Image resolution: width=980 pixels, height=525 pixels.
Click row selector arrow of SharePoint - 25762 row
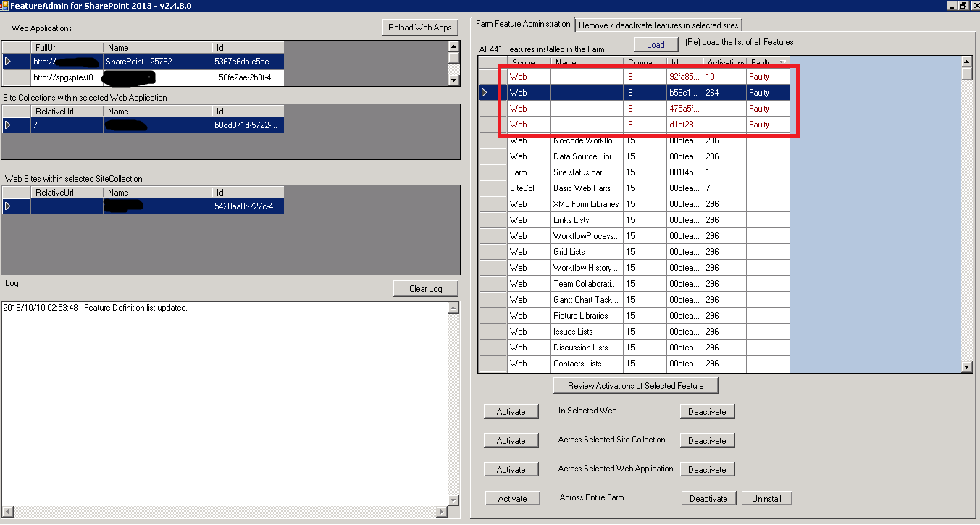coord(8,62)
